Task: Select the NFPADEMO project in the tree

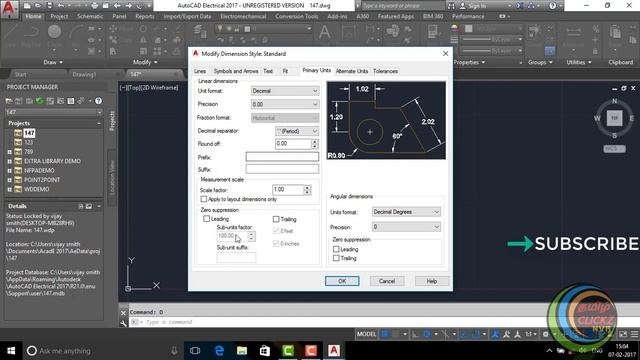Action: (39, 171)
